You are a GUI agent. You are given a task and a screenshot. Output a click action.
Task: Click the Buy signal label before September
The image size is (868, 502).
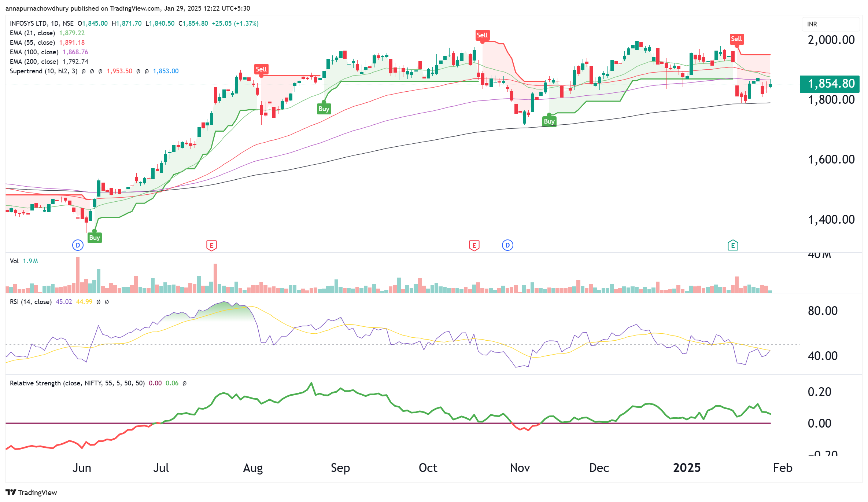tap(324, 109)
